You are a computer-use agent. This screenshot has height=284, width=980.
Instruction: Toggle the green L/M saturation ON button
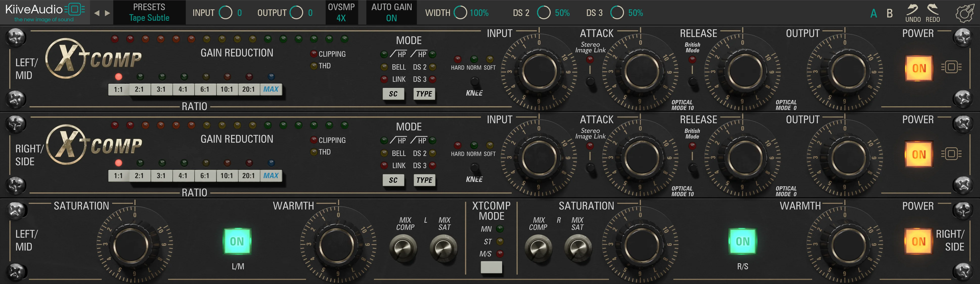click(x=237, y=241)
